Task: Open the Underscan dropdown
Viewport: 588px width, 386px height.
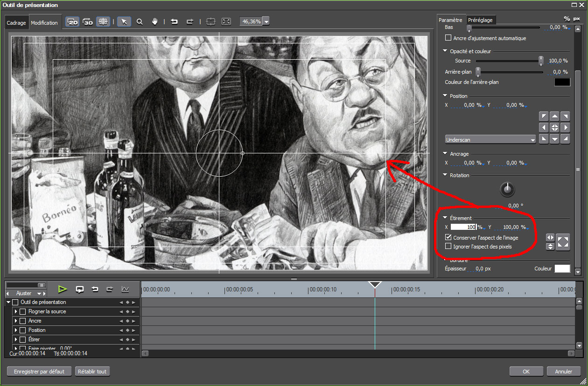Action: [490, 139]
